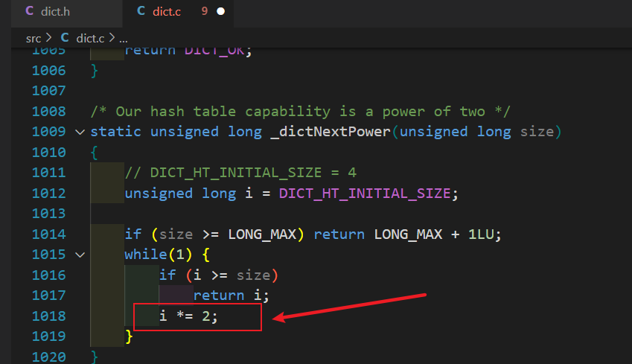Click the C icon in the breadcrumb
632x364 pixels.
(x=65, y=38)
